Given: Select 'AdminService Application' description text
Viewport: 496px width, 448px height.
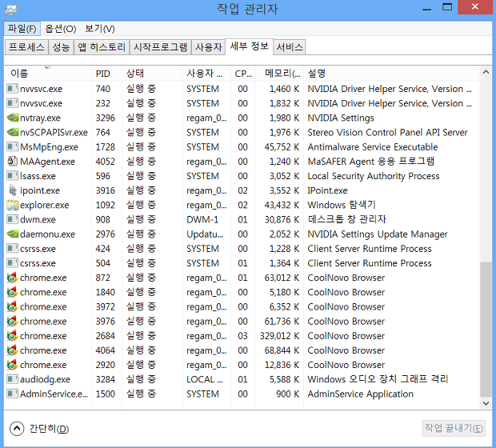Looking at the screenshot, I should click(x=361, y=394).
